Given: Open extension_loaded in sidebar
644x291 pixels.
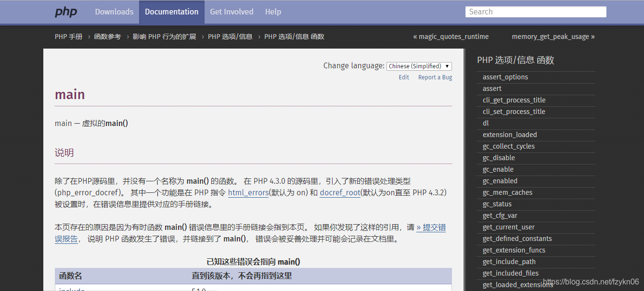Looking at the screenshot, I should [x=510, y=135].
